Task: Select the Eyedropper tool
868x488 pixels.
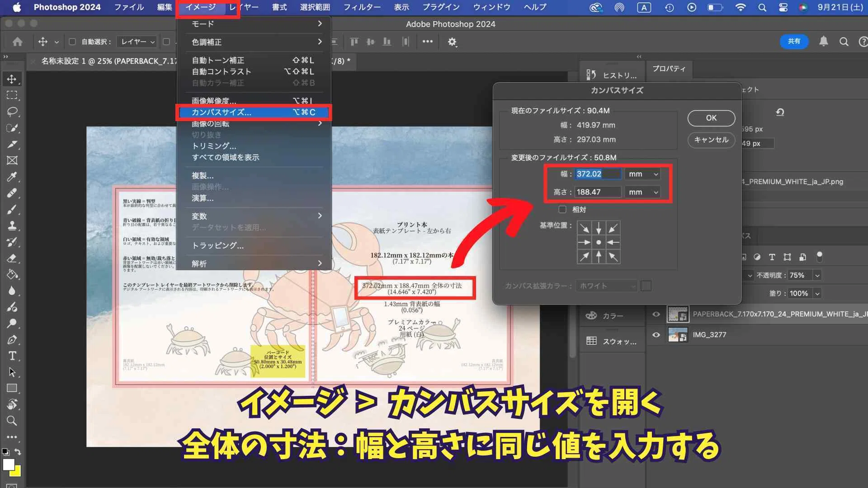Action: click(x=12, y=177)
